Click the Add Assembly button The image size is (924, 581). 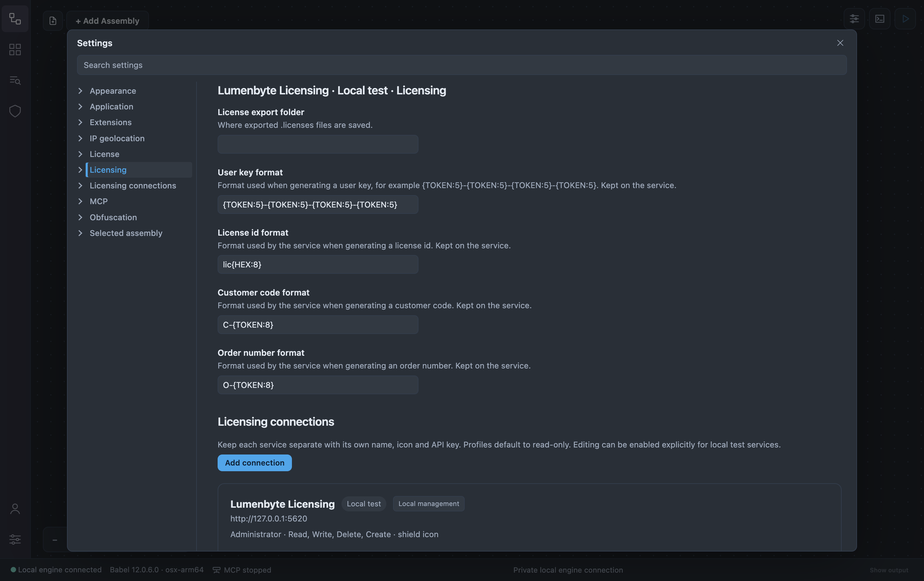coord(107,21)
